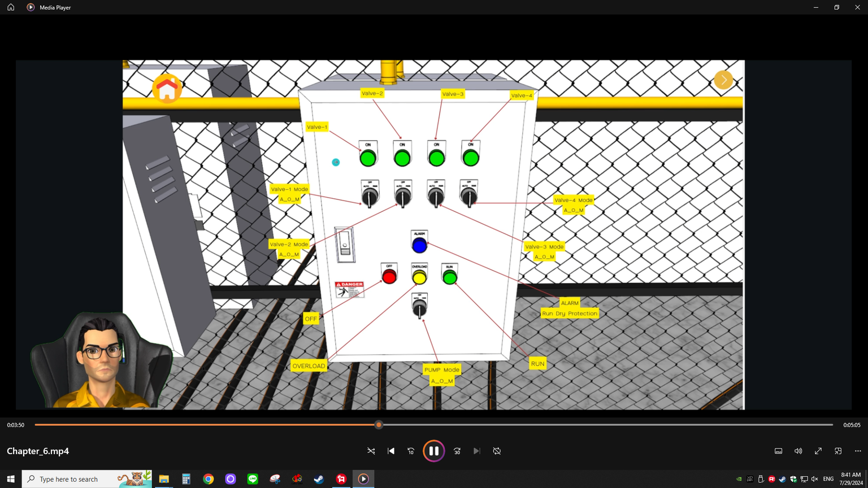Open the Windows Start menu

click(x=11, y=479)
